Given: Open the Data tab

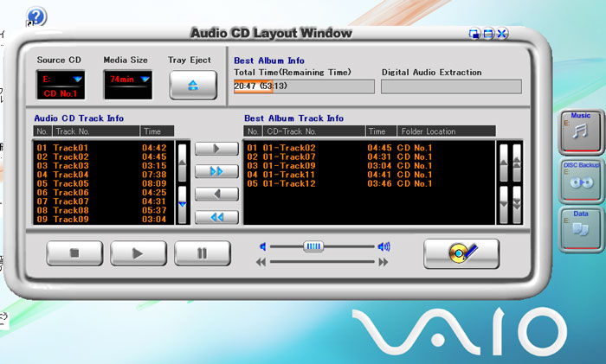Looking at the screenshot, I should [x=580, y=227].
